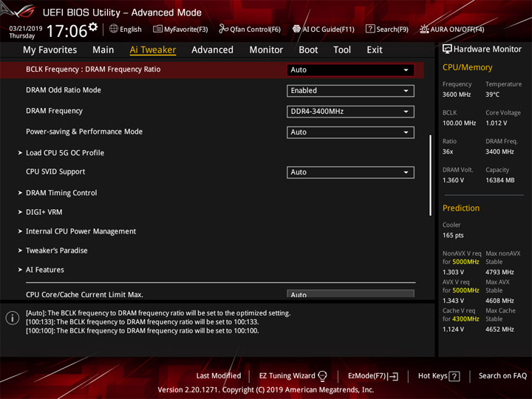Viewport: 532px width, 399px height.
Task: Click CPU Core/Cache Current Limit Max. field
Action: point(350,294)
